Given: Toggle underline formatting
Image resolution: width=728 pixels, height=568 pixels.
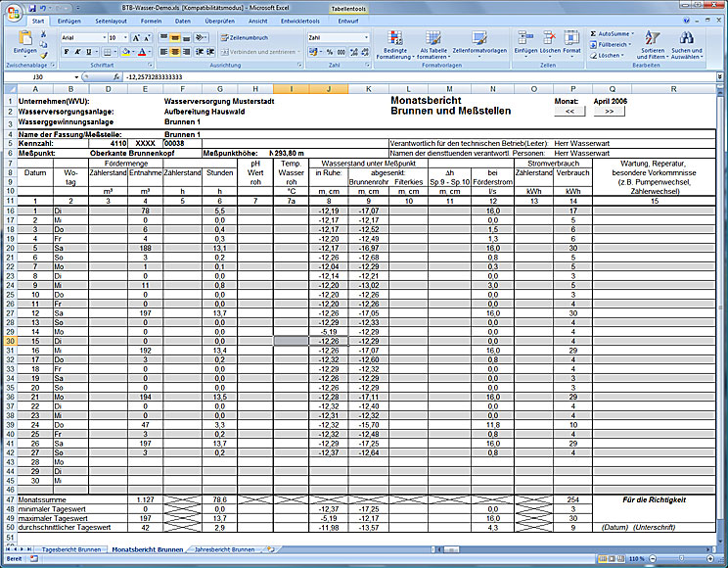Looking at the screenshot, I should [x=88, y=52].
